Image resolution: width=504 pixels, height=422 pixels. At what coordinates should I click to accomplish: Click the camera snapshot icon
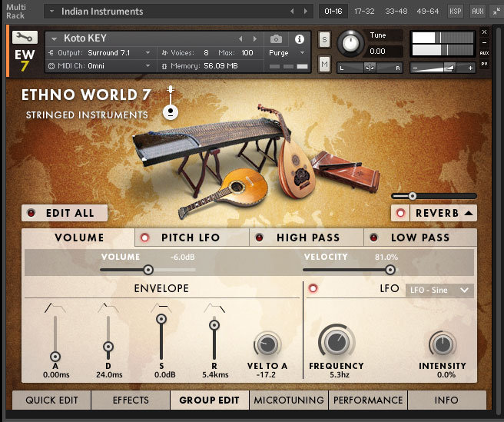(276, 39)
